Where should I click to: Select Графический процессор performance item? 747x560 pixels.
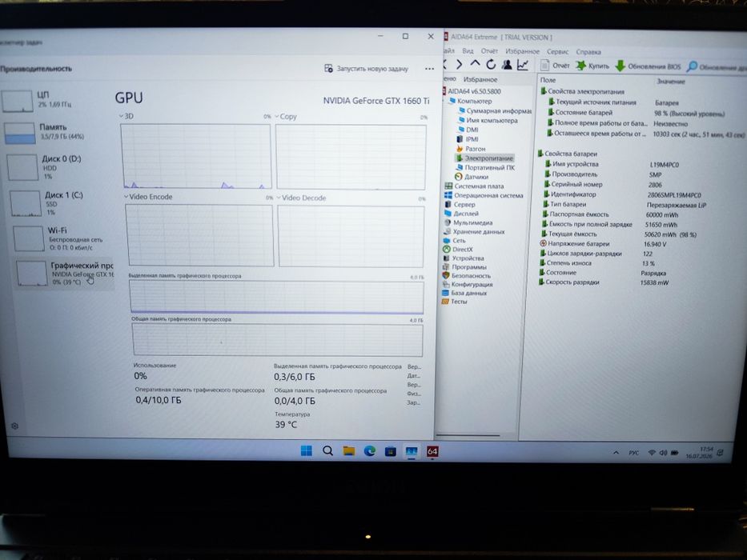[x=64, y=274]
